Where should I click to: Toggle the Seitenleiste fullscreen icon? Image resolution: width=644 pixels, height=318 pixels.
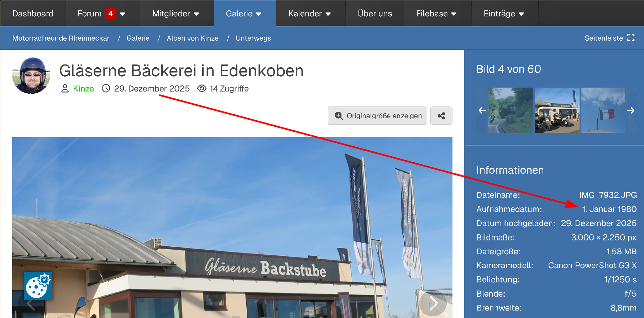point(631,38)
